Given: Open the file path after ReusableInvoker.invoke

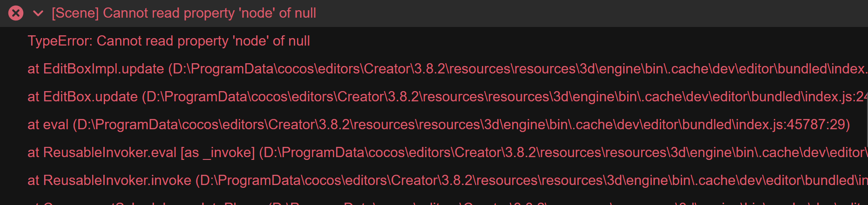Looking at the screenshot, I should (x=531, y=180).
